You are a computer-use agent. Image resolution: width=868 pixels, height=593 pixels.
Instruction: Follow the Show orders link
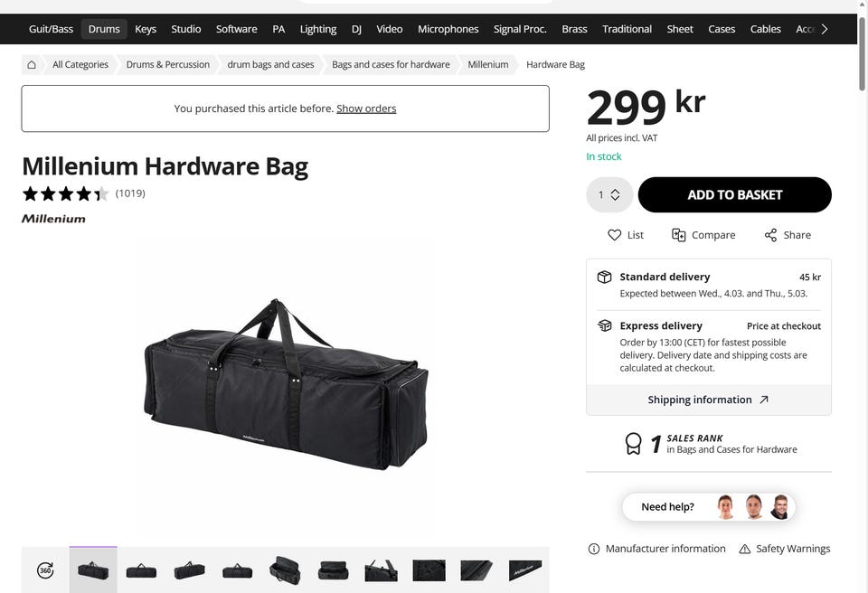[366, 108]
